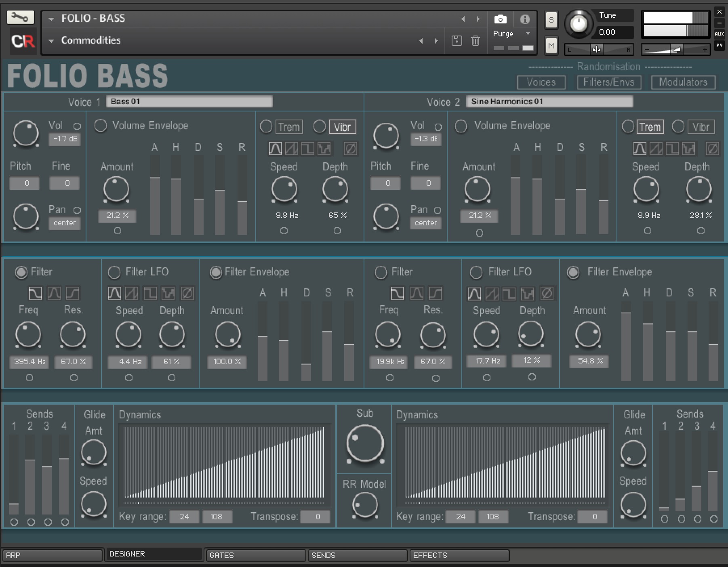Mute the instrument with M button
The width and height of the screenshot is (728, 567).
click(x=551, y=46)
